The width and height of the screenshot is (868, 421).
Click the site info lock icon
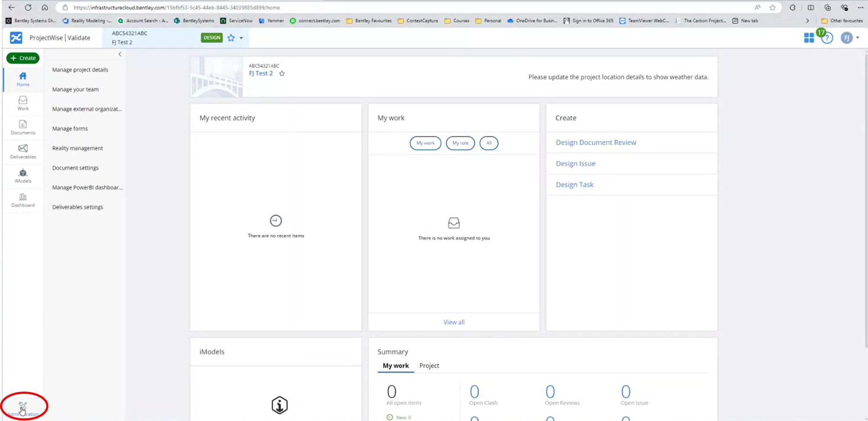point(65,7)
